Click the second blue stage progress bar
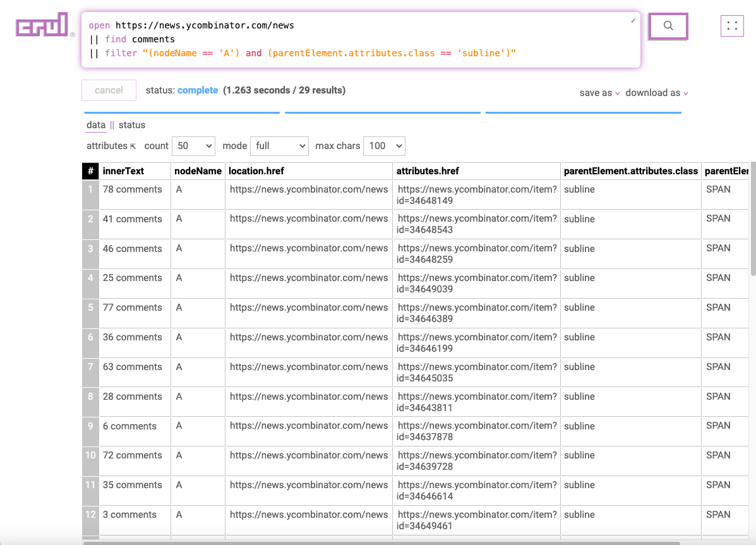The height and width of the screenshot is (545, 756). point(383,112)
